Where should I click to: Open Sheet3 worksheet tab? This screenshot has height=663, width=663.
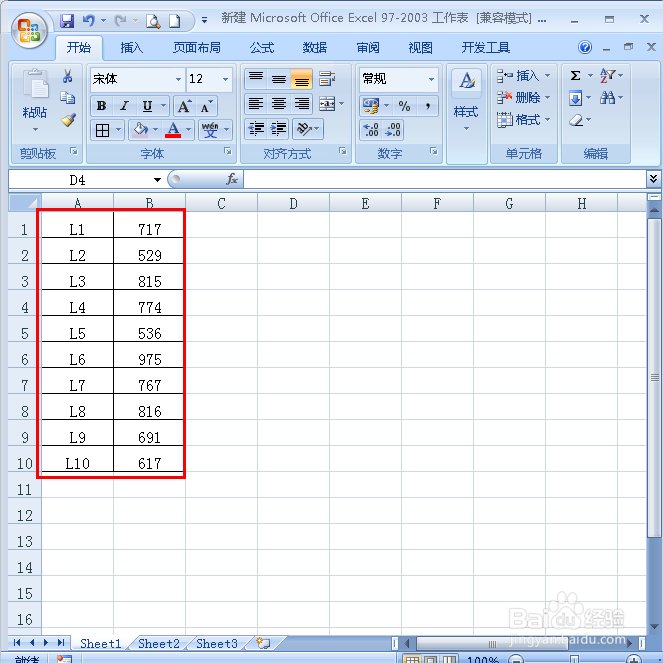pyautogui.click(x=216, y=644)
